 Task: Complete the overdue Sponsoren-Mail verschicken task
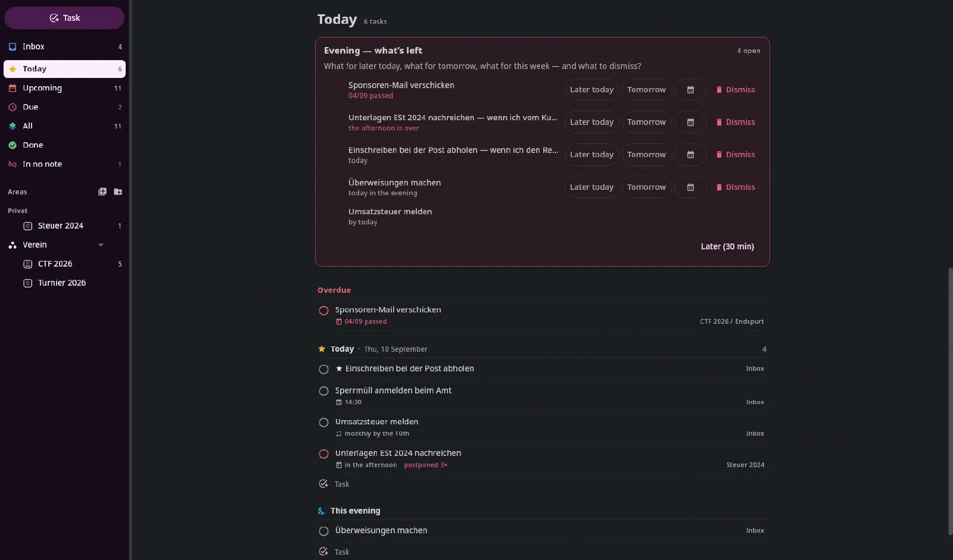[x=323, y=311]
